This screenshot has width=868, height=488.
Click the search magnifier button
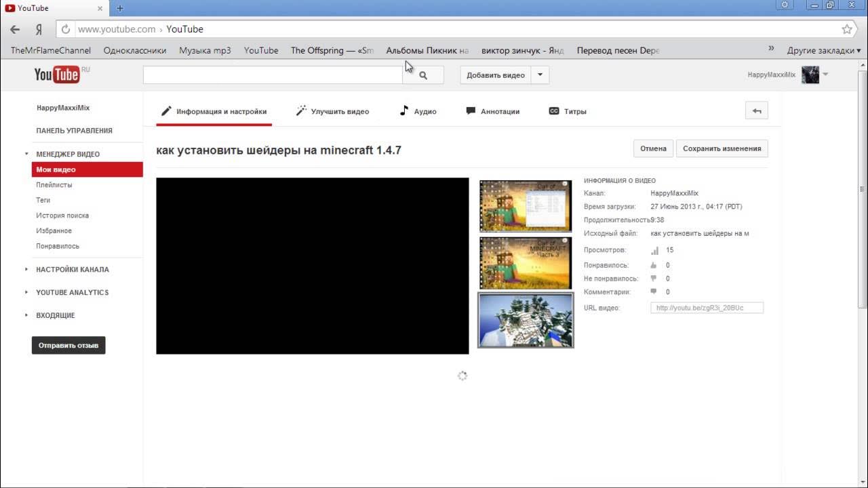point(423,75)
